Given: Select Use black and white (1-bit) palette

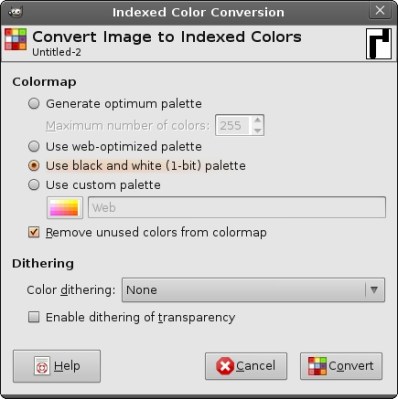Looking at the screenshot, I should pos(34,166).
